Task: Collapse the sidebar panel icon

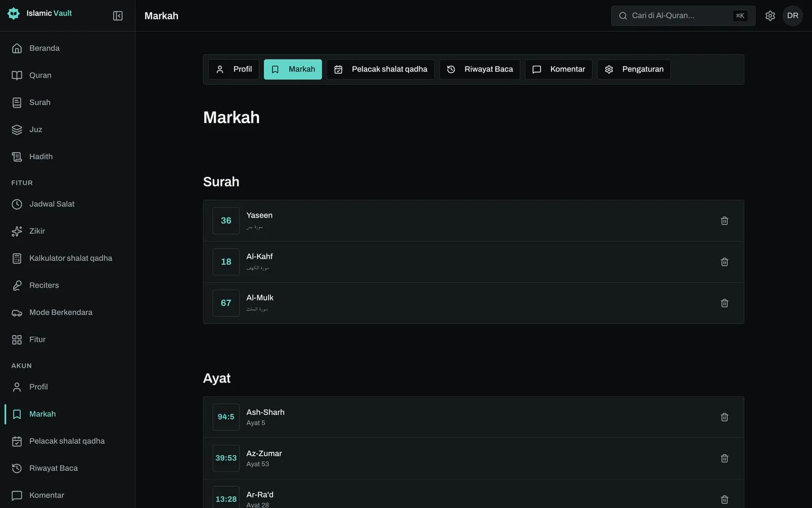Action: coord(118,16)
